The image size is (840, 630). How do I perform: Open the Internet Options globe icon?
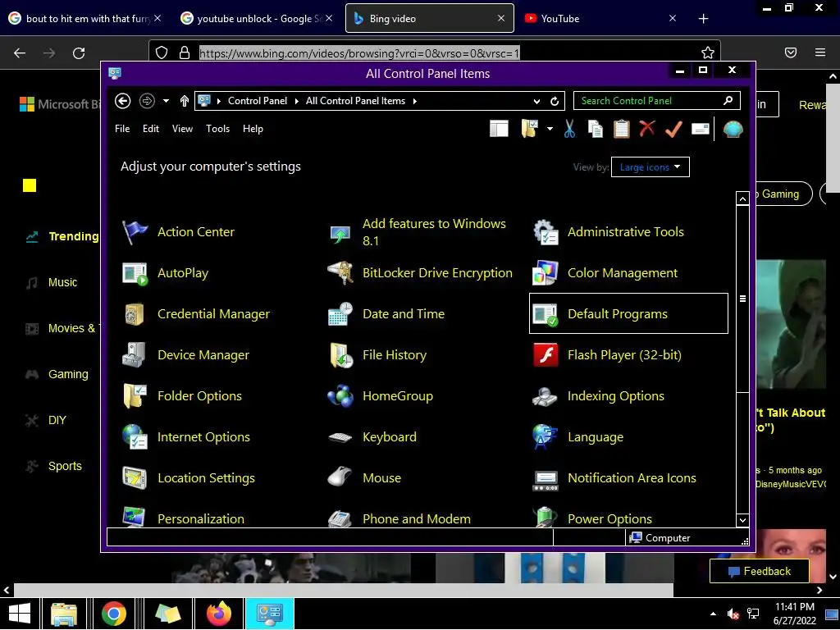pyautogui.click(x=135, y=437)
